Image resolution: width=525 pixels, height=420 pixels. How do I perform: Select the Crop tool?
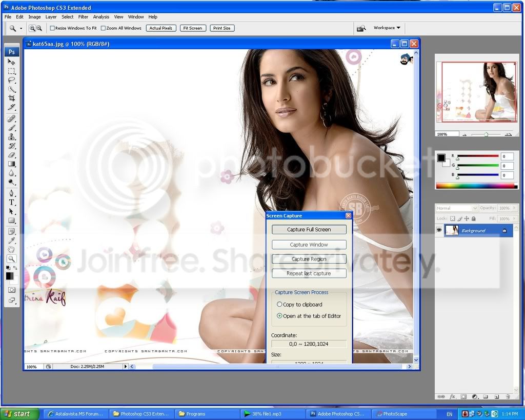tap(11, 98)
